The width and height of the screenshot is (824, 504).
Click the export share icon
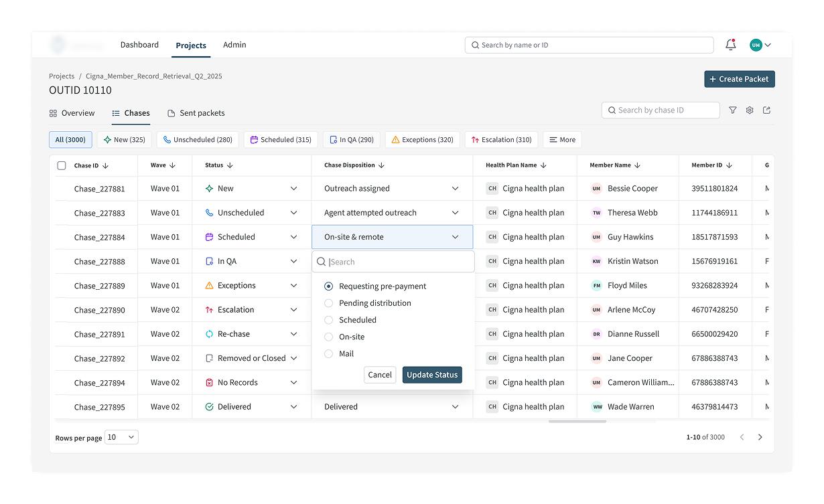(x=767, y=110)
